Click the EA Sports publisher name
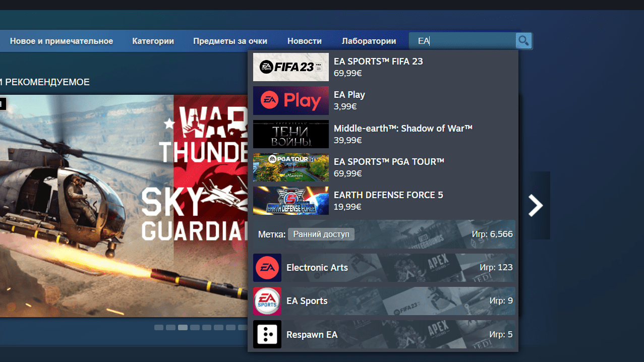644x362 pixels. (307, 301)
